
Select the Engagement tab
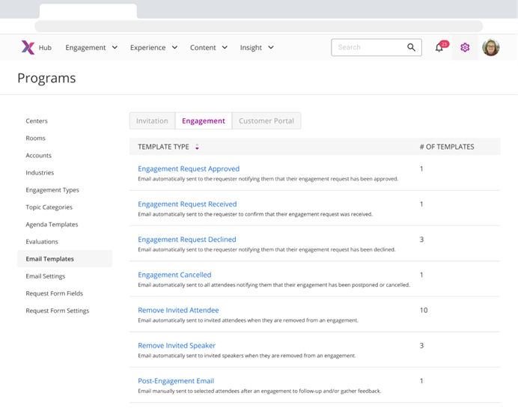pos(204,121)
